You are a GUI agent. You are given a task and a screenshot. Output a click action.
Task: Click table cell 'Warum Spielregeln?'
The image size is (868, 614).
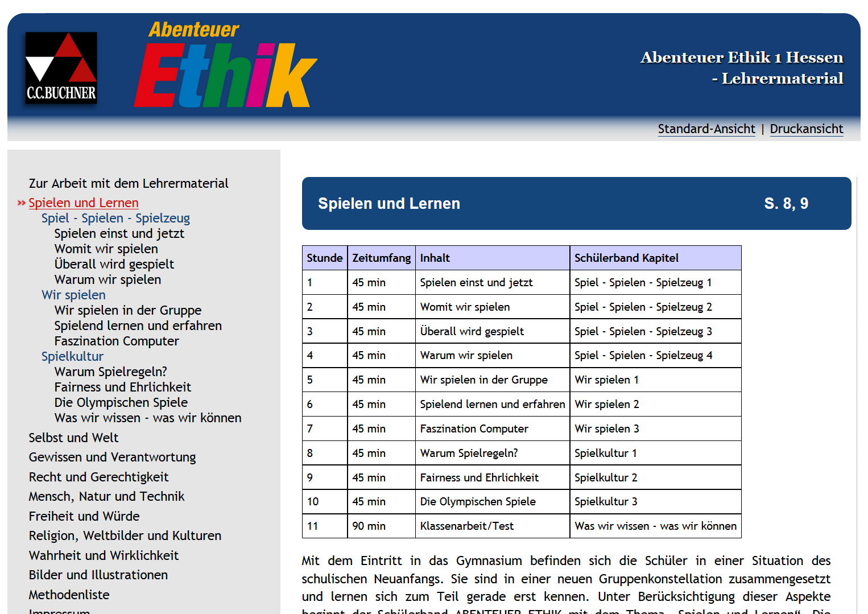[493, 453]
